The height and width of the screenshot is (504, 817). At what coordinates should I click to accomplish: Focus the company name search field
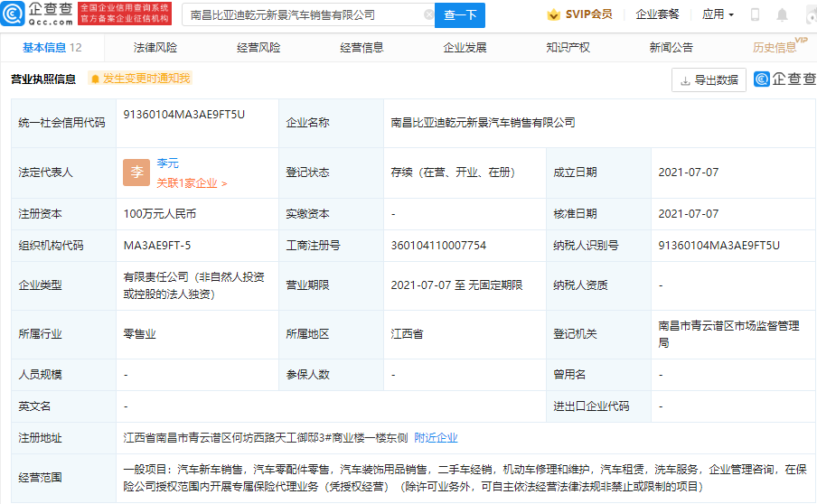point(303,15)
